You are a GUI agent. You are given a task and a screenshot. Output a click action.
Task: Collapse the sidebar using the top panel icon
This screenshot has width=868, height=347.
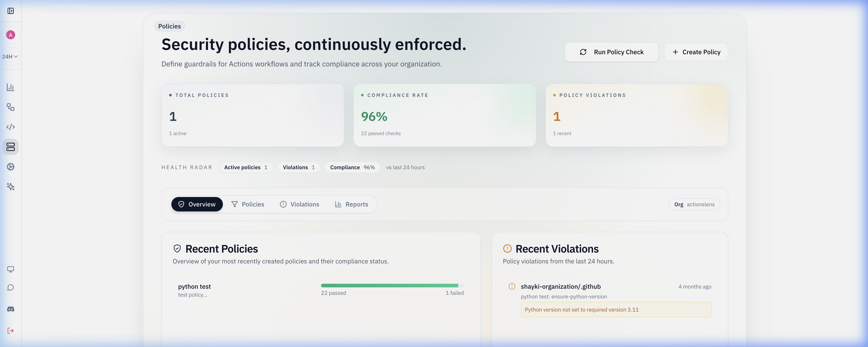[11, 11]
